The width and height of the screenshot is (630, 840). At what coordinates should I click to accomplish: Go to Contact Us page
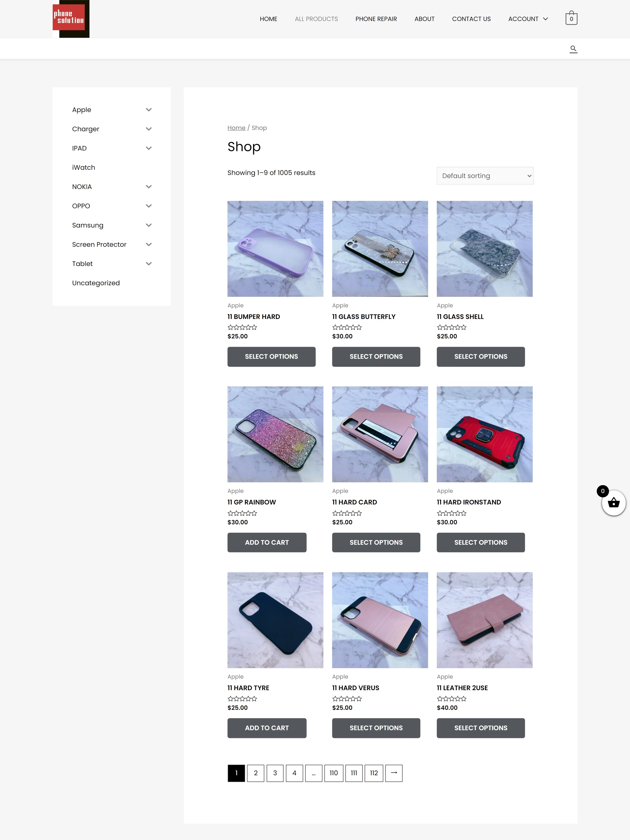coord(471,19)
